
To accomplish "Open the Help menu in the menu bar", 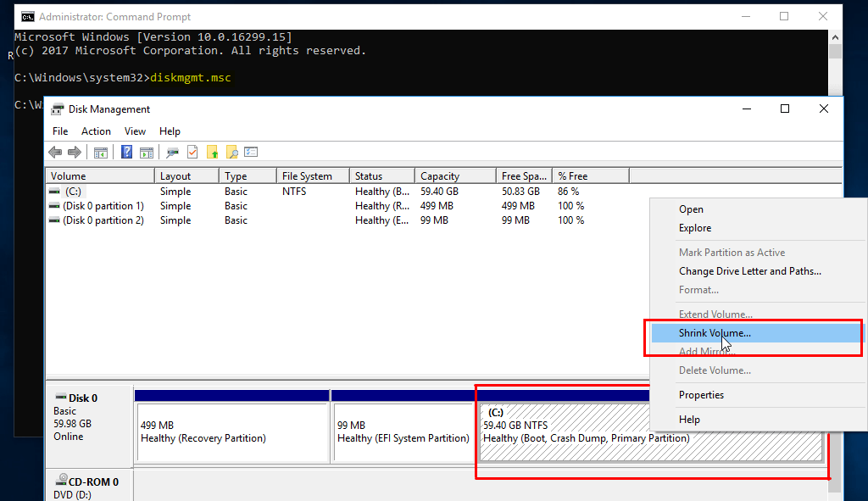I will point(170,131).
